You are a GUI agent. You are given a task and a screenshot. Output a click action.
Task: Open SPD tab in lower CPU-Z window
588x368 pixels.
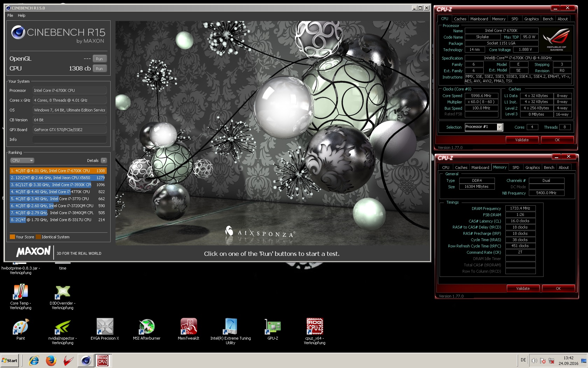click(516, 168)
